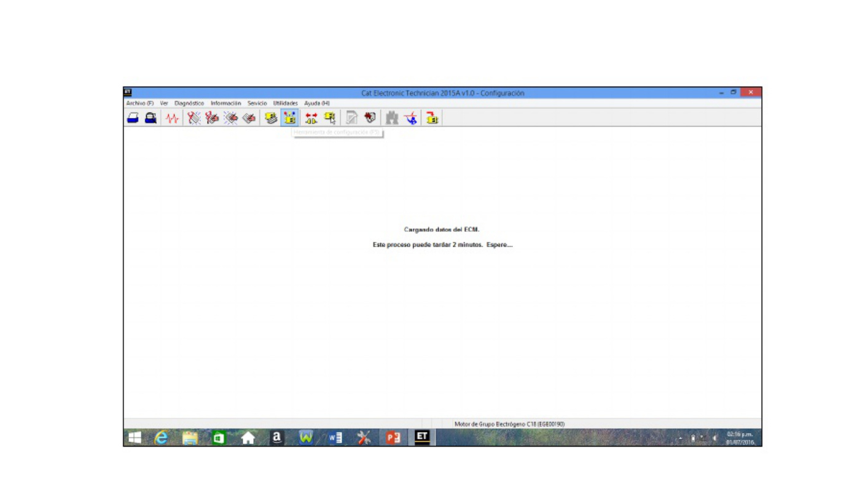Screen dimensions: 868x489
Task: Show Active Diagnostic Codes via sparkling wrench icon
Action: click(194, 118)
